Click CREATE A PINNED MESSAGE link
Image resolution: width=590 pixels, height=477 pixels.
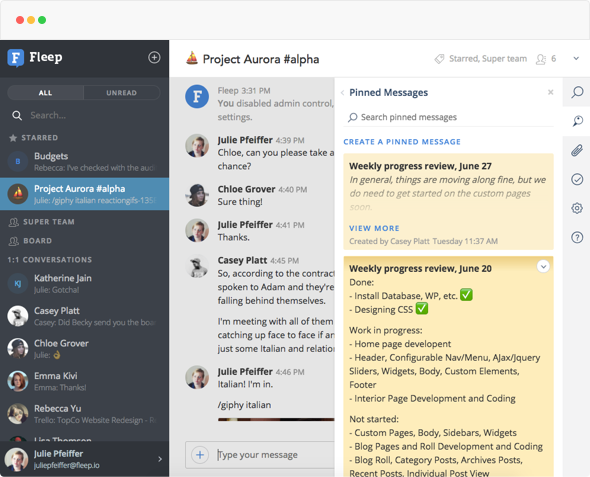[x=402, y=142]
